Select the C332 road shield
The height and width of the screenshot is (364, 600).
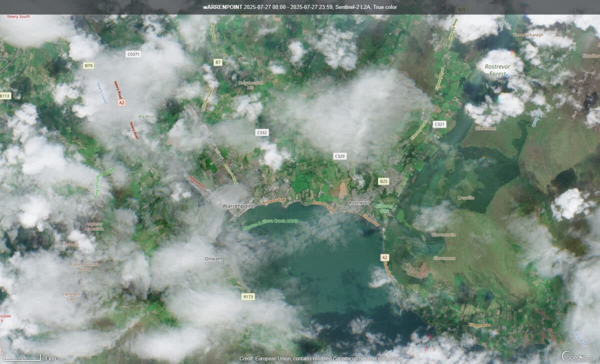click(x=262, y=132)
